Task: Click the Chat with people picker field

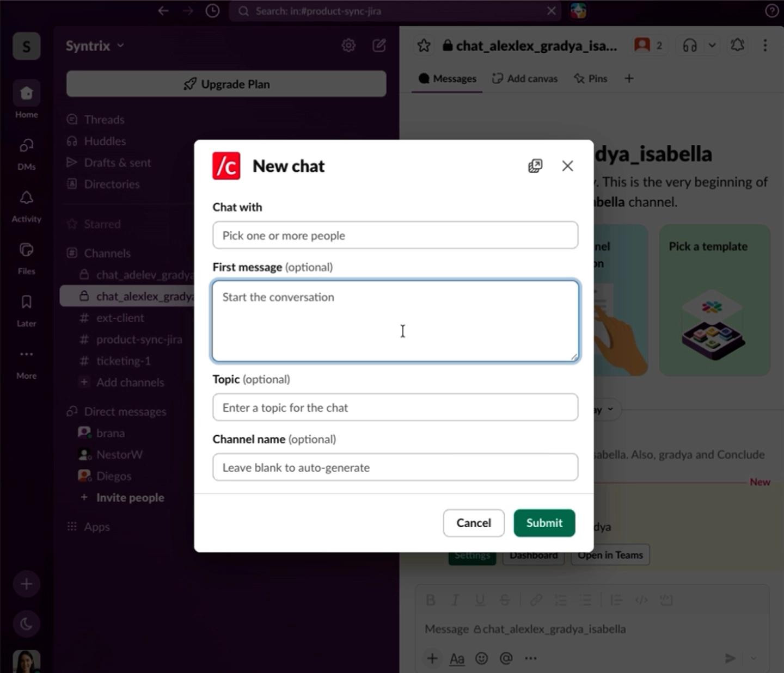Action: 395,235
